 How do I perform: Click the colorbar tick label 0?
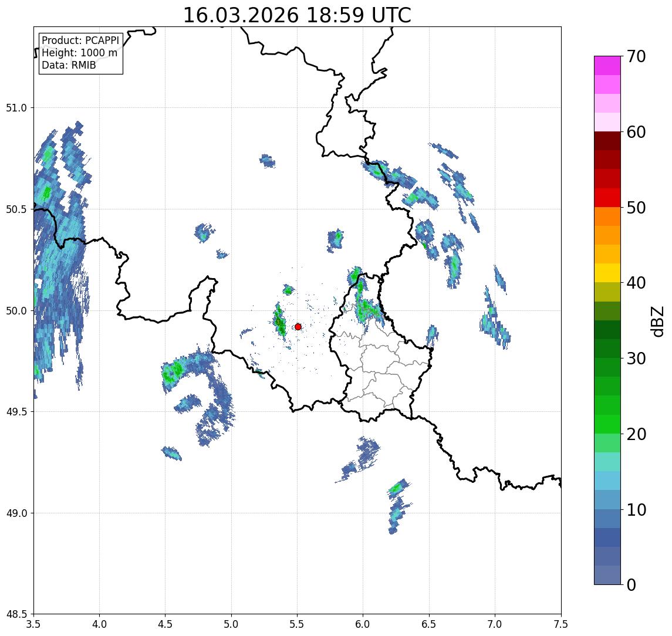pyautogui.click(x=632, y=584)
